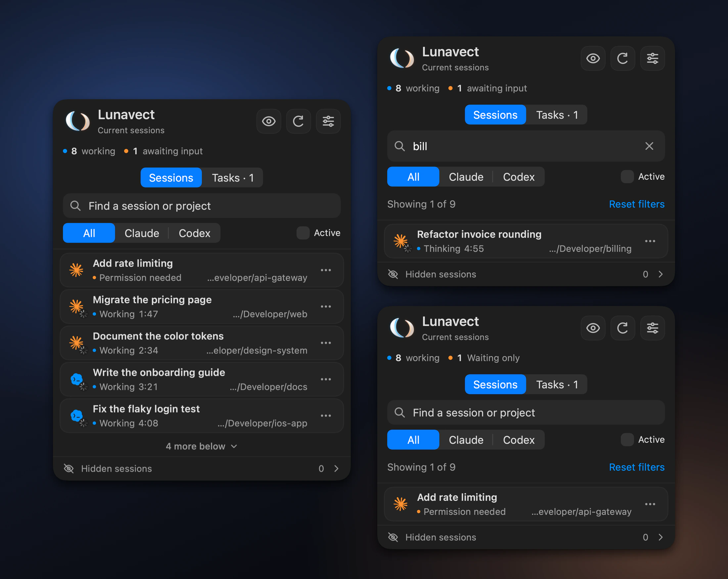Expand Hidden sessions chevron in the left panel
Image resolution: width=728 pixels, height=579 pixels.
(336, 468)
